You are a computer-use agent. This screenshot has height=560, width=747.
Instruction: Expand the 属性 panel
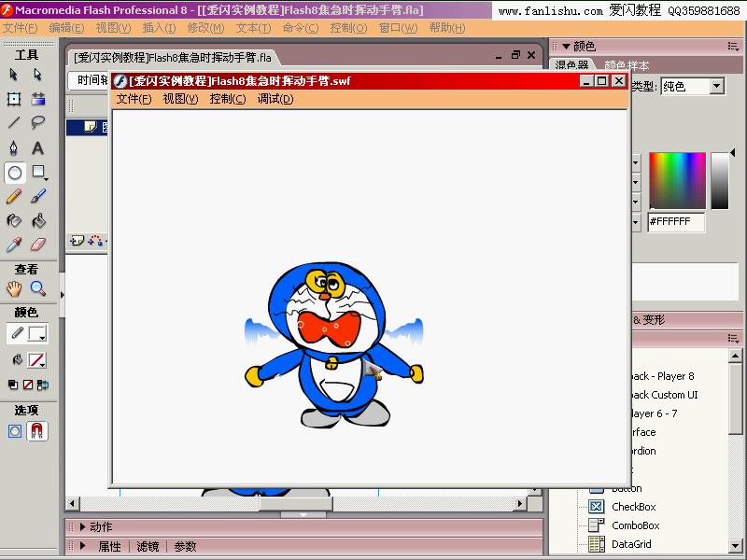(83, 546)
